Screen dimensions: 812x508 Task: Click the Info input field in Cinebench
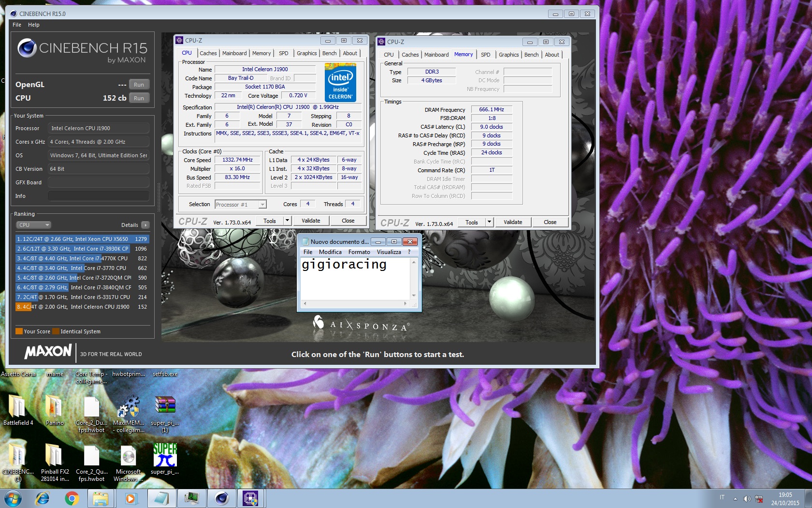(x=98, y=196)
